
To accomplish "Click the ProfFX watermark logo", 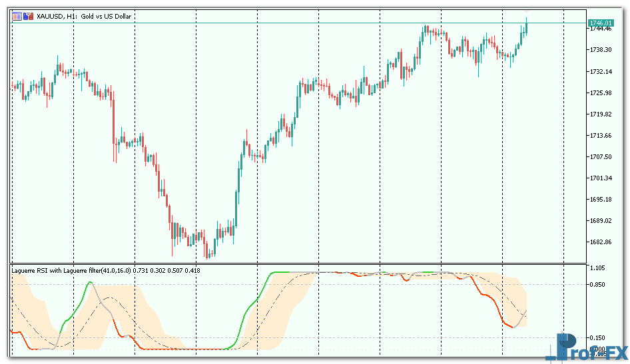I will [586, 348].
